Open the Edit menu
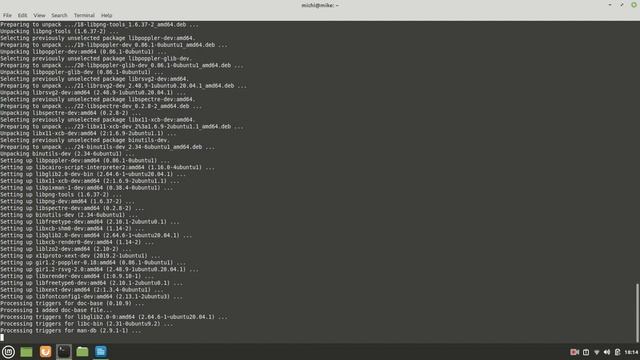 click(x=22, y=15)
